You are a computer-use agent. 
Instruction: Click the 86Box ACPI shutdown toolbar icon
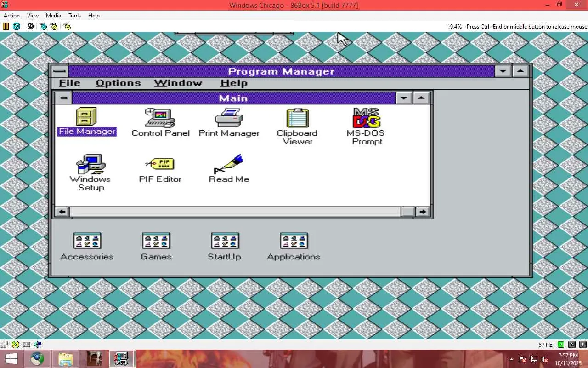[x=30, y=26]
